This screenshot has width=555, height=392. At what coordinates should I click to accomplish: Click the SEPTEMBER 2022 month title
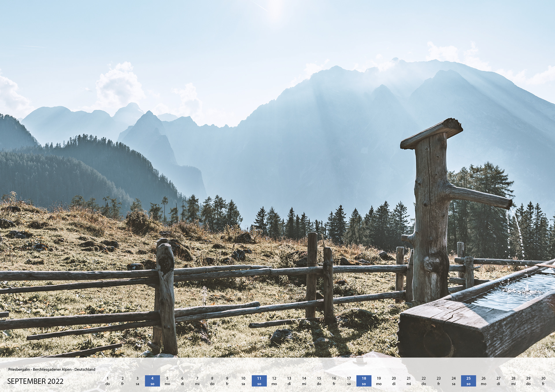35,381
